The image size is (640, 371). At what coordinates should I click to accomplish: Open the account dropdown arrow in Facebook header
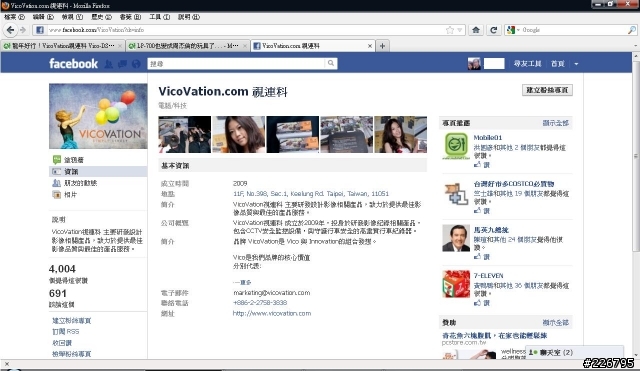tap(576, 64)
